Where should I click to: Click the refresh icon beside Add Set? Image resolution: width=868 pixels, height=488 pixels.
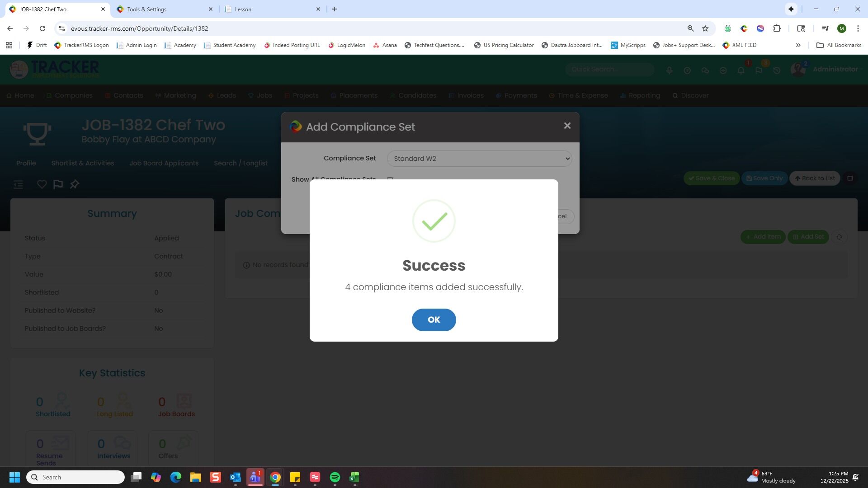pos(839,237)
